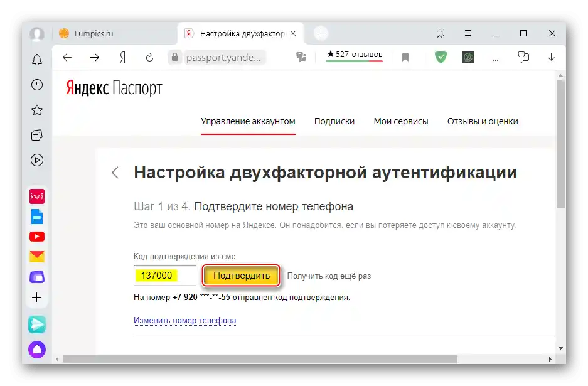Open the Отзывы и оценки section

tap(483, 121)
